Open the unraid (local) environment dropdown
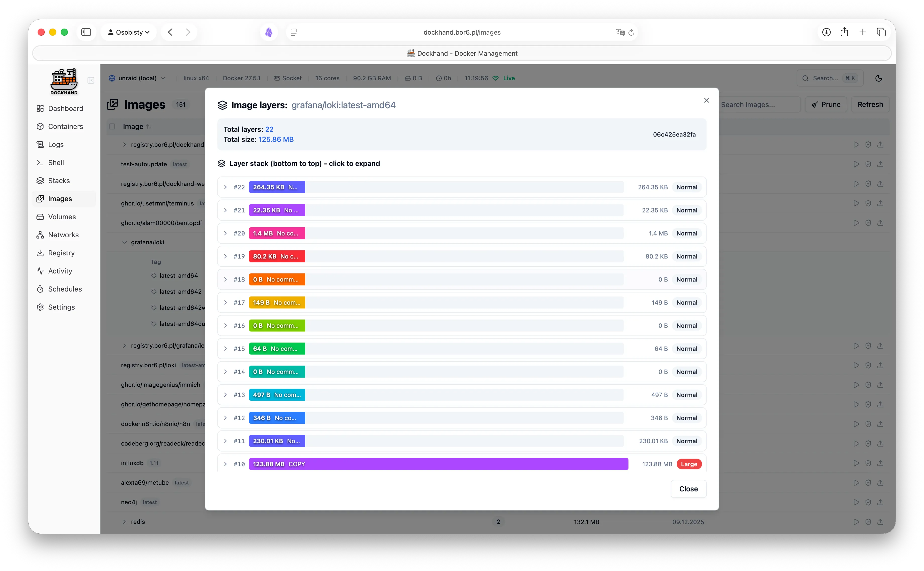 pyautogui.click(x=137, y=78)
